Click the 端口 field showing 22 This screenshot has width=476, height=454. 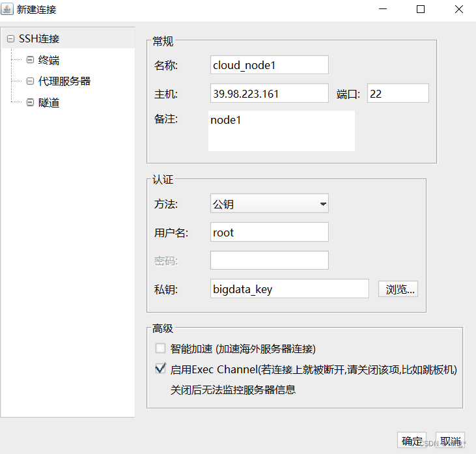click(398, 94)
